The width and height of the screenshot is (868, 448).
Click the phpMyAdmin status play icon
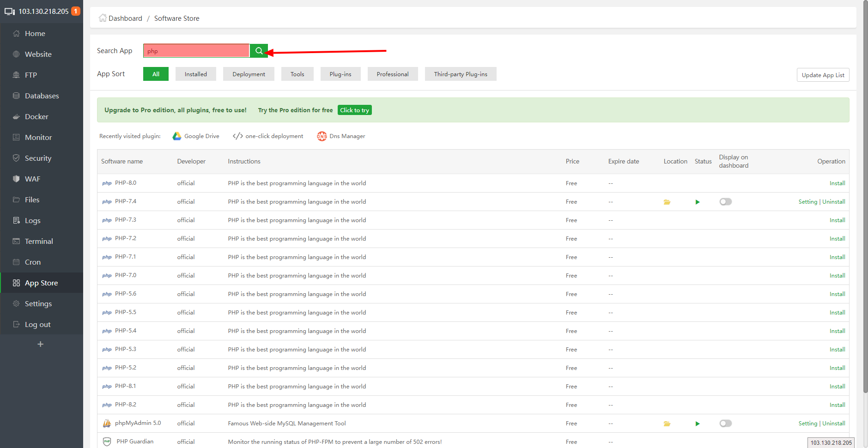[x=698, y=424]
